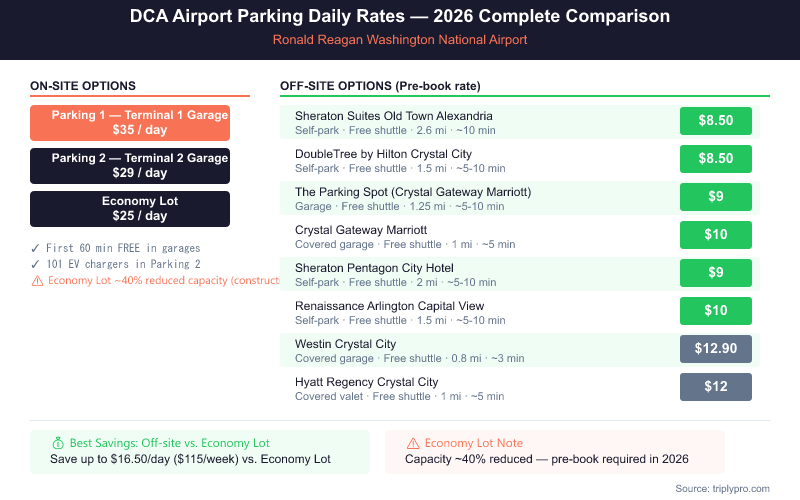Click the ON-SITE OPTIONS section heading

tap(83, 86)
